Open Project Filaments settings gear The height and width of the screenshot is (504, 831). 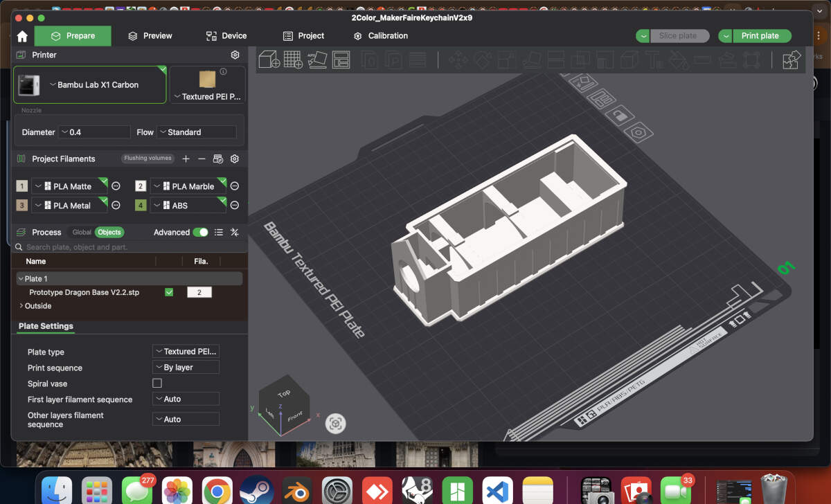coord(235,159)
